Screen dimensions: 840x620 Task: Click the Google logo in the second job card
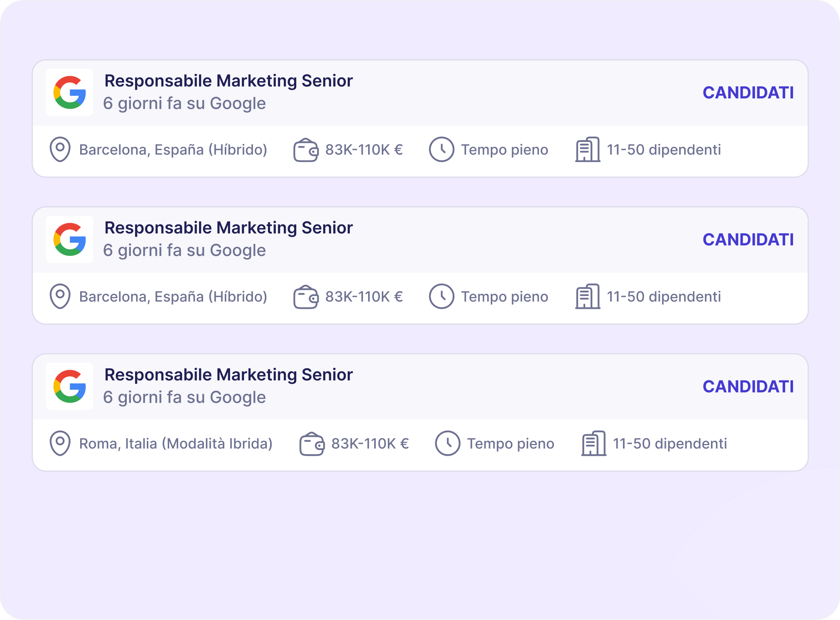(70, 239)
